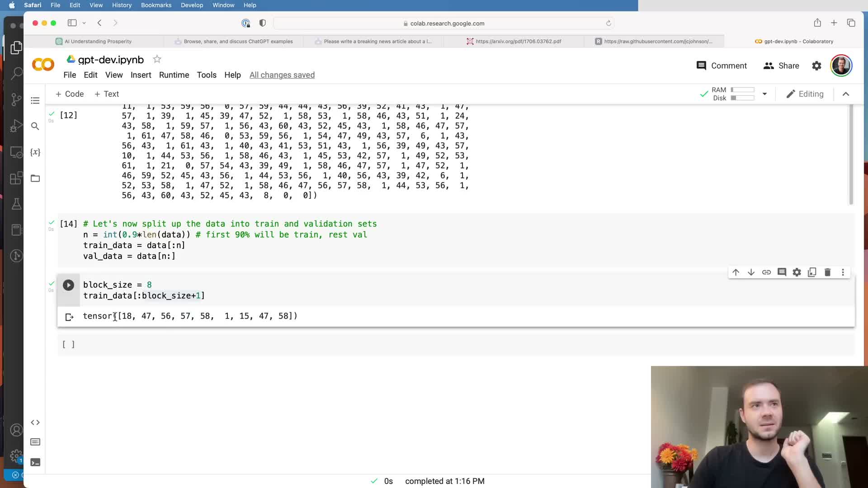This screenshot has width=868, height=488.
Task: Open cell more options three-dot menu
Action: tap(843, 272)
